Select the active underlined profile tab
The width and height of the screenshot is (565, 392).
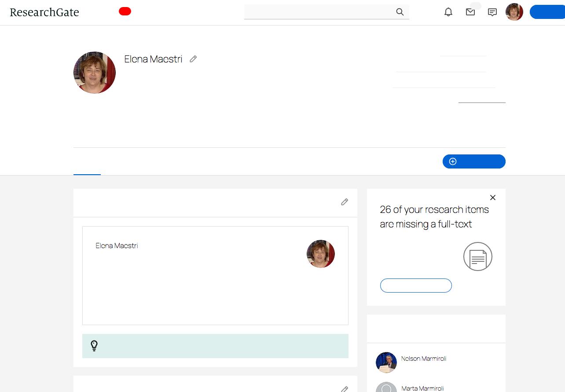(87, 172)
